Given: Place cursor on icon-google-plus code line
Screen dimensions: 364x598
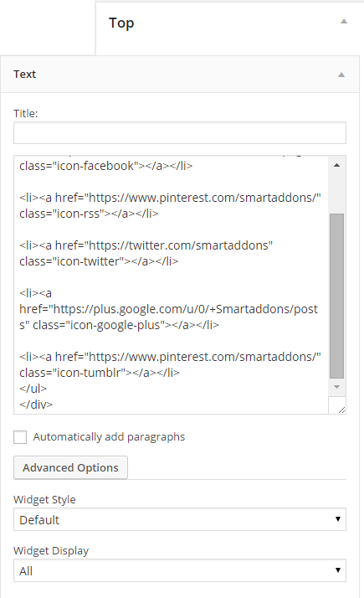Looking at the screenshot, I should click(x=119, y=325).
